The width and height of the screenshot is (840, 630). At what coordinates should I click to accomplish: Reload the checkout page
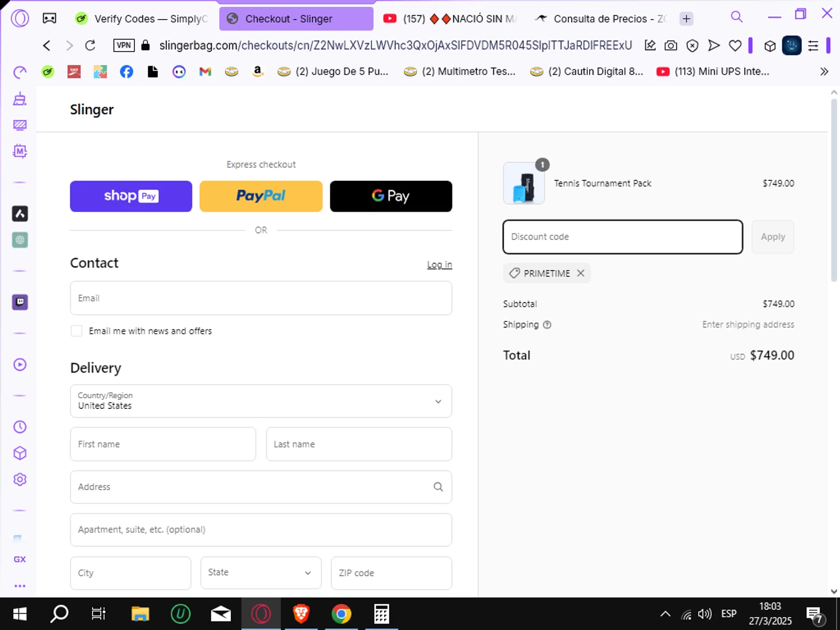(90, 45)
